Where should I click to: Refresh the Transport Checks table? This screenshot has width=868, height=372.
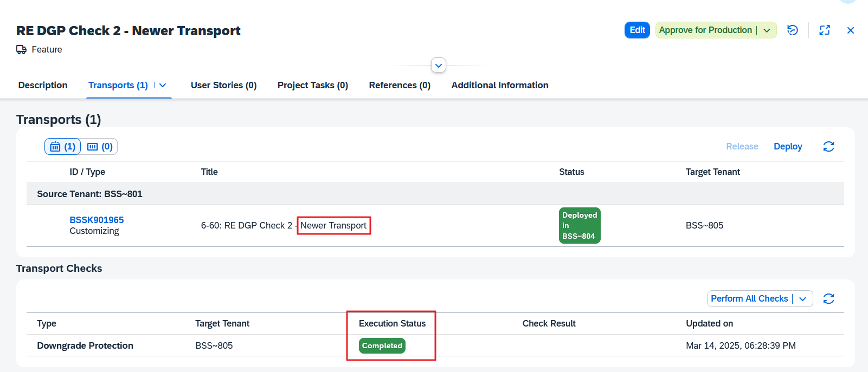pos(828,299)
